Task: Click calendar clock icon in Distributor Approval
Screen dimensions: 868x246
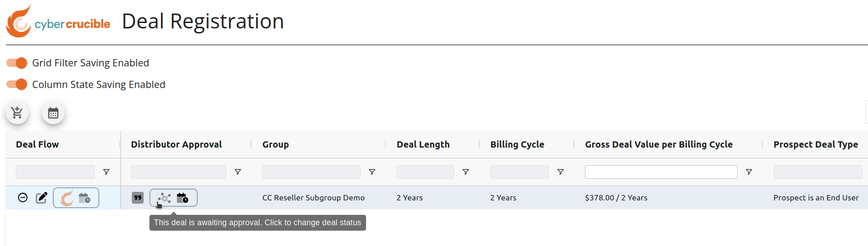Action: tap(182, 198)
